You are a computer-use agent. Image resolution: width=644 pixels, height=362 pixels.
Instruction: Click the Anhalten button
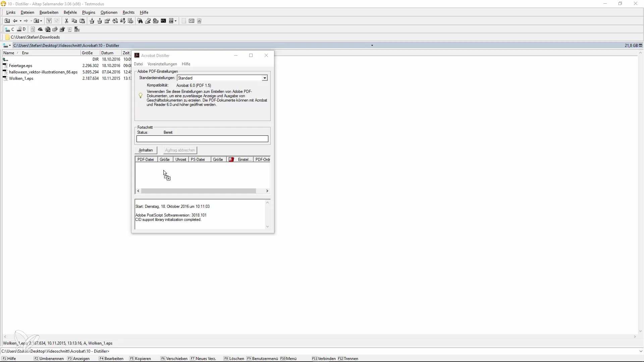click(x=146, y=150)
